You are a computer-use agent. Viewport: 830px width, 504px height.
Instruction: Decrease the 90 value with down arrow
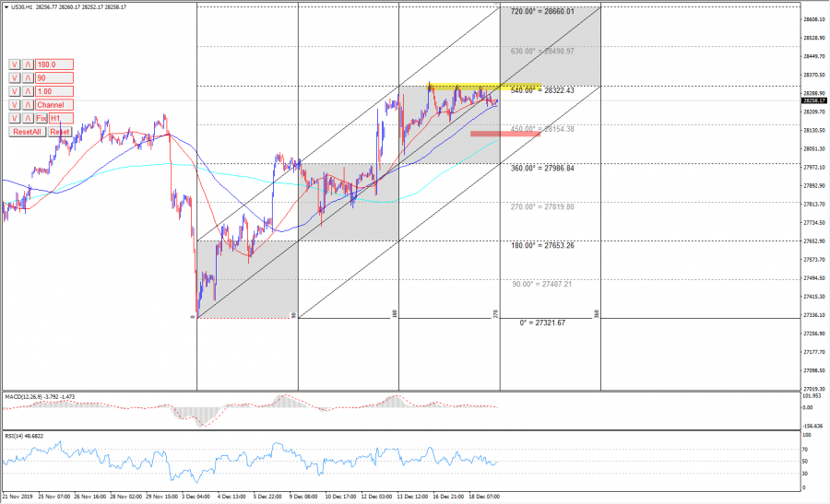(15, 78)
